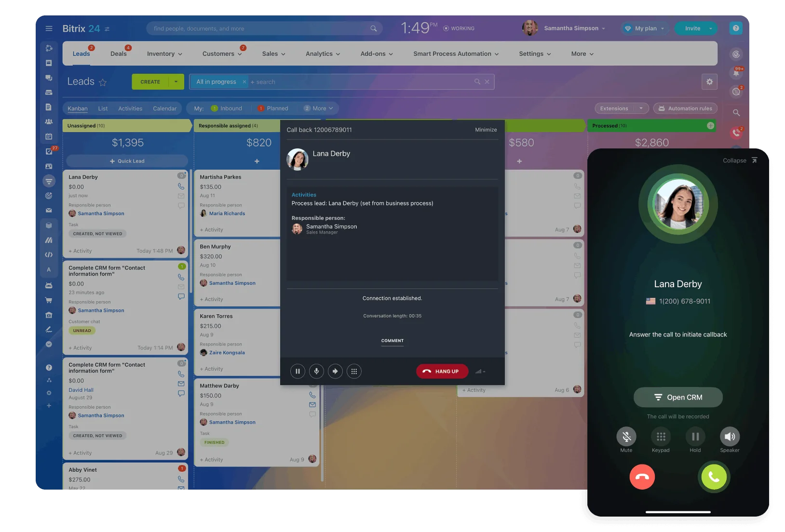Open Samantha Simpson user menu
The height and width of the screenshot is (532, 785).
pos(574,28)
